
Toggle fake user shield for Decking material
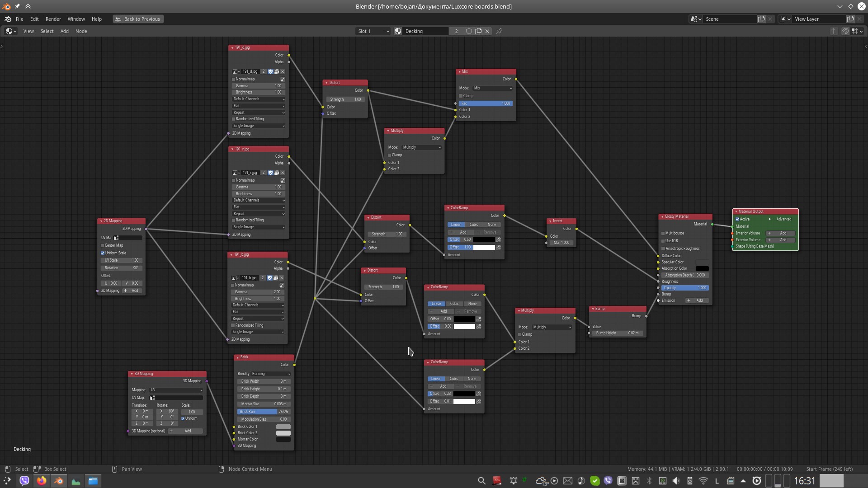469,31
